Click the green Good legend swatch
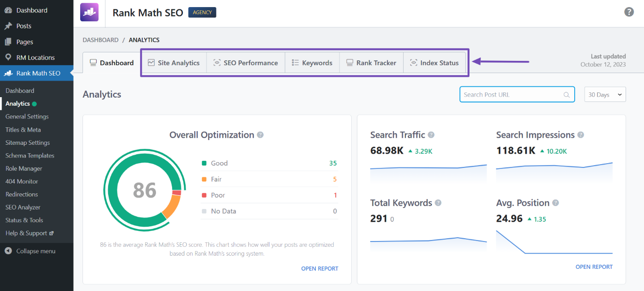 point(204,163)
